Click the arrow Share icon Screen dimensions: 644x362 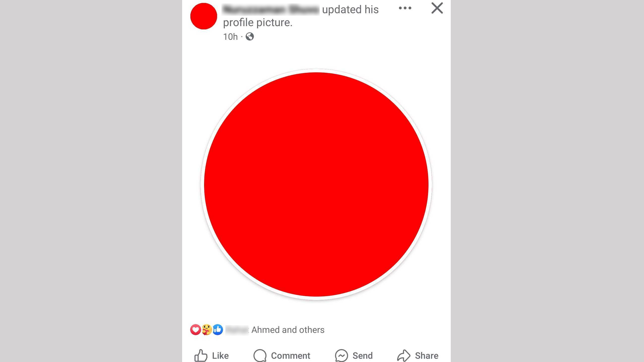tap(404, 355)
